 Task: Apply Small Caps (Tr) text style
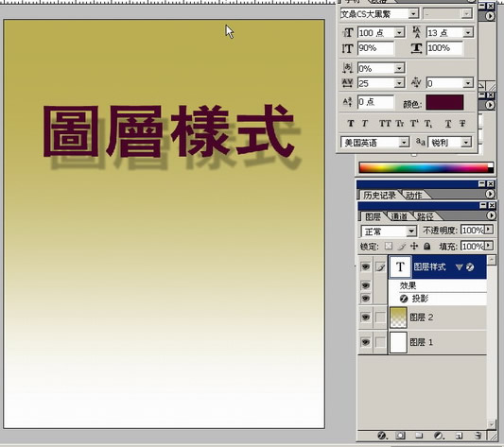[400, 124]
